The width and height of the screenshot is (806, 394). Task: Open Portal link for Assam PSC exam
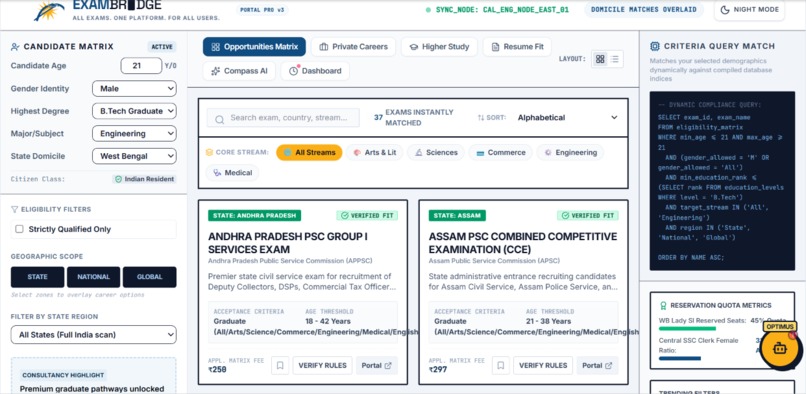pyautogui.click(x=597, y=366)
